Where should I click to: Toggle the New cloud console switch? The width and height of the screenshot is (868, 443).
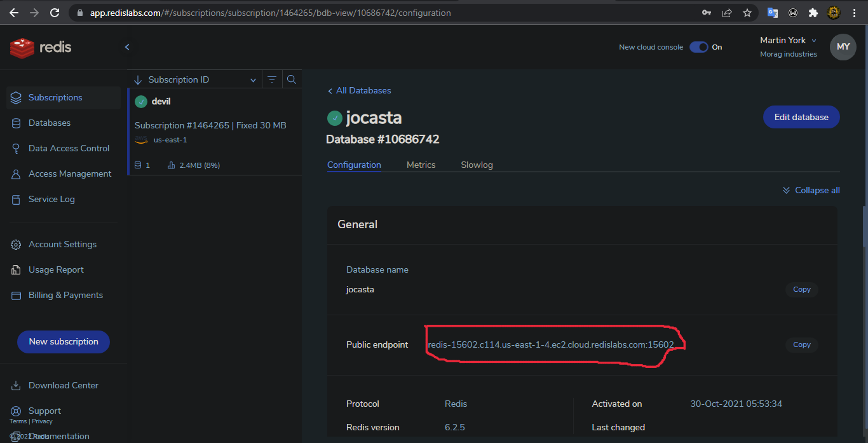[699, 47]
